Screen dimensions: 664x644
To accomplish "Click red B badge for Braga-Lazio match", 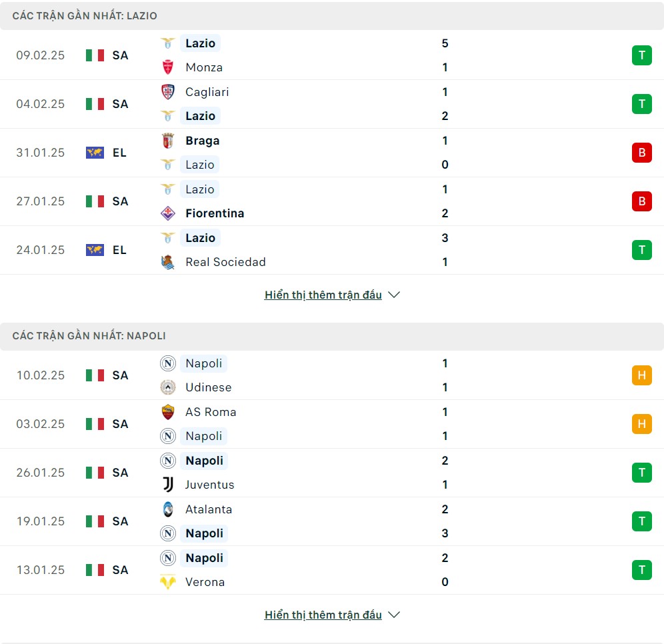I will click(641, 153).
